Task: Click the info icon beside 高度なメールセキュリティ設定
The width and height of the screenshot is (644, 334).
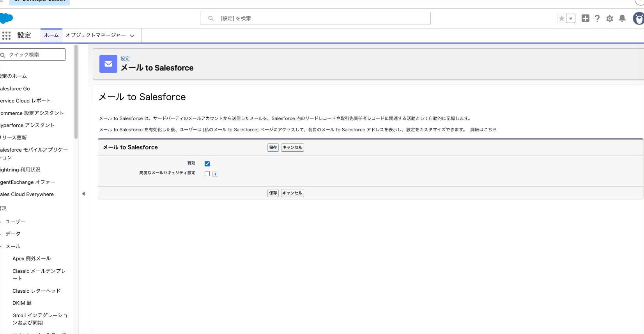Action: [215, 174]
